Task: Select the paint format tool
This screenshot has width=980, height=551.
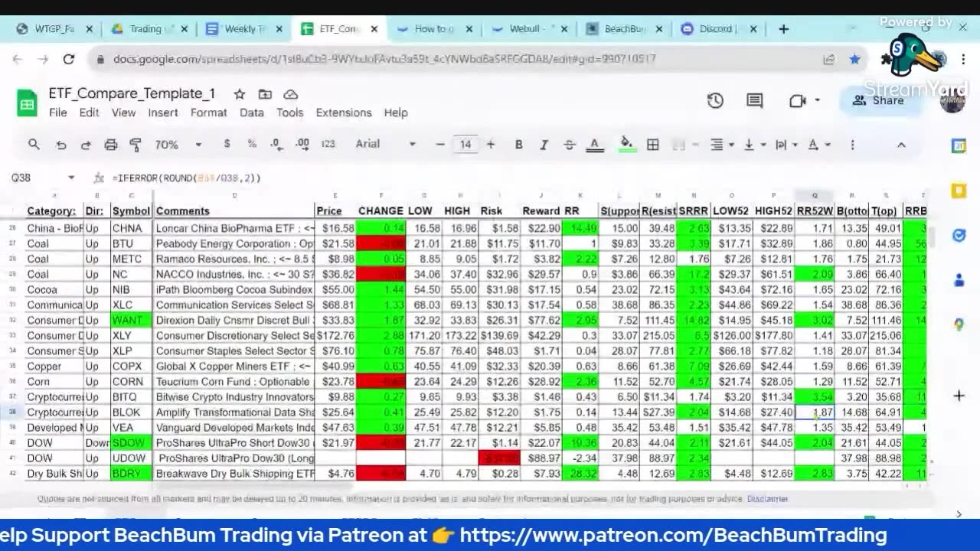Action: coord(136,144)
